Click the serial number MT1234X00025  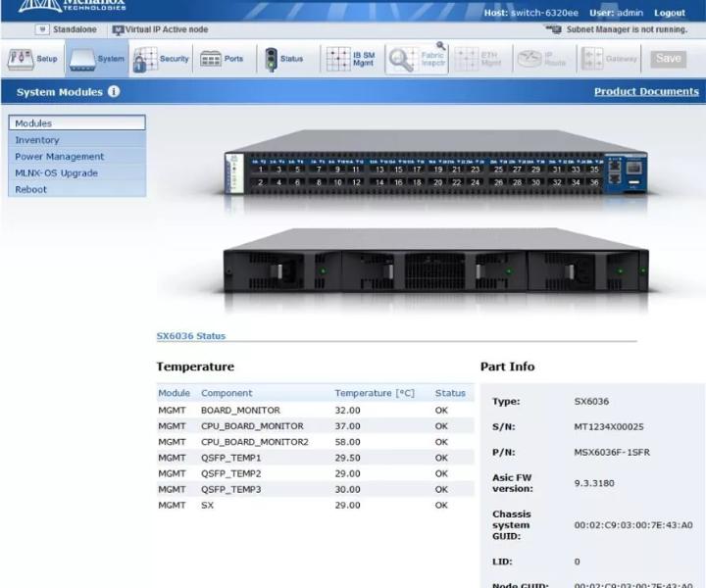(609, 426)
